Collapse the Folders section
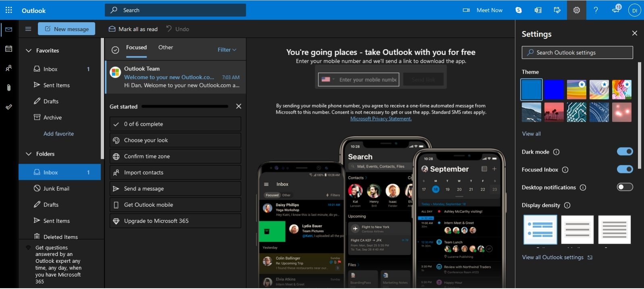644x289 pixels. click(29, 154)
